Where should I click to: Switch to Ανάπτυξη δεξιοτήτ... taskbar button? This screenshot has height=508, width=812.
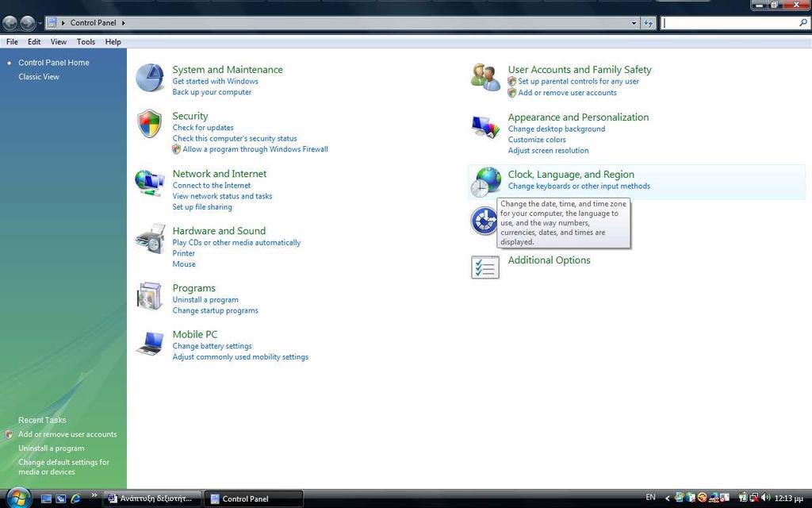point(153,498)
